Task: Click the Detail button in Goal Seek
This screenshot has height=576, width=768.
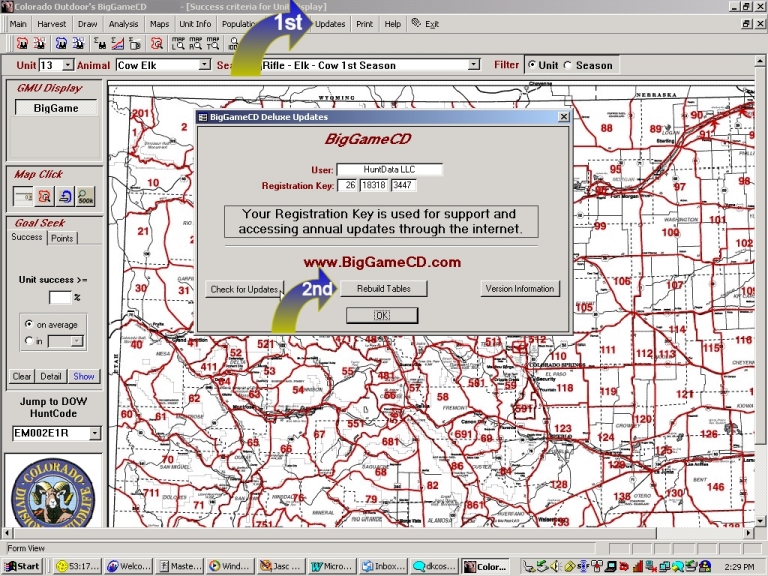Action: coord(50,376)
